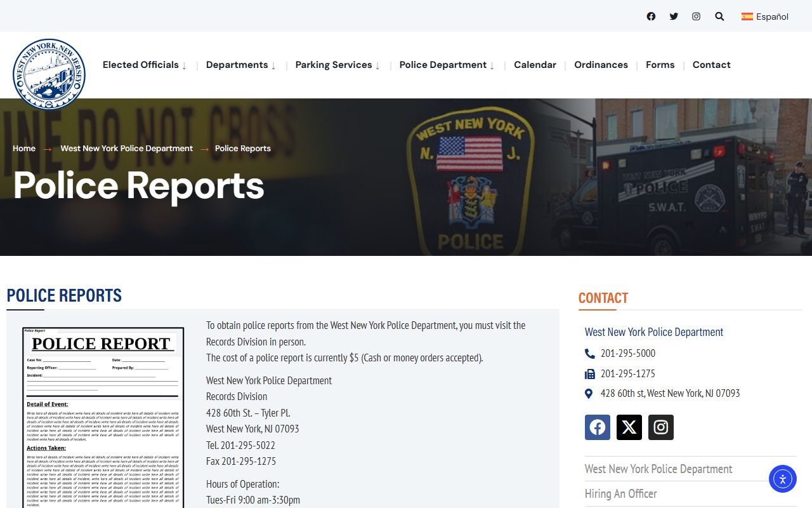This screenshot has height=508, width=812.
Task: Click the Records Division address line
Action: click(237, 397)
